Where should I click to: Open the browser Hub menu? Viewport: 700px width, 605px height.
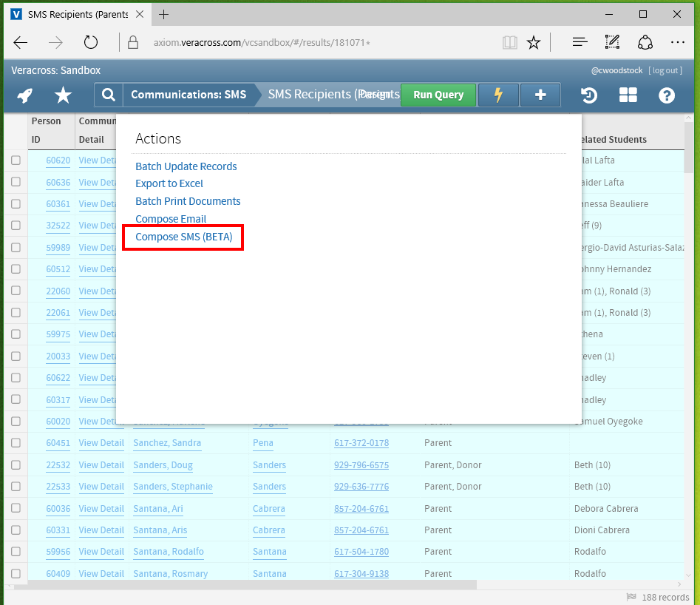(580, 42)
